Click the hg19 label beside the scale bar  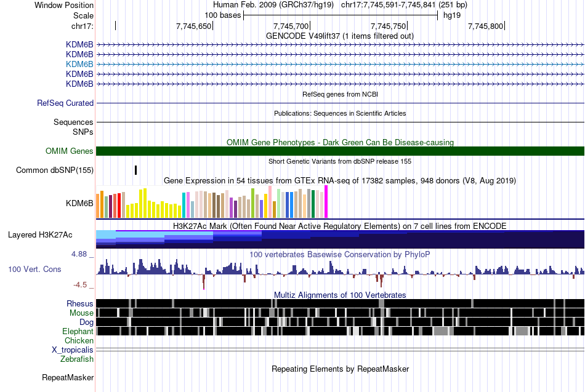point(452,15)
